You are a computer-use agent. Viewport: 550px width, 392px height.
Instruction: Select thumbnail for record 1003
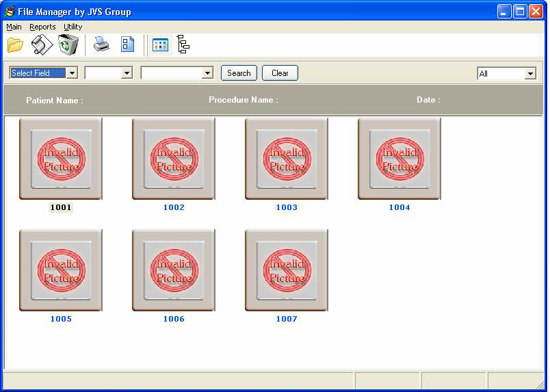[287, 159]
